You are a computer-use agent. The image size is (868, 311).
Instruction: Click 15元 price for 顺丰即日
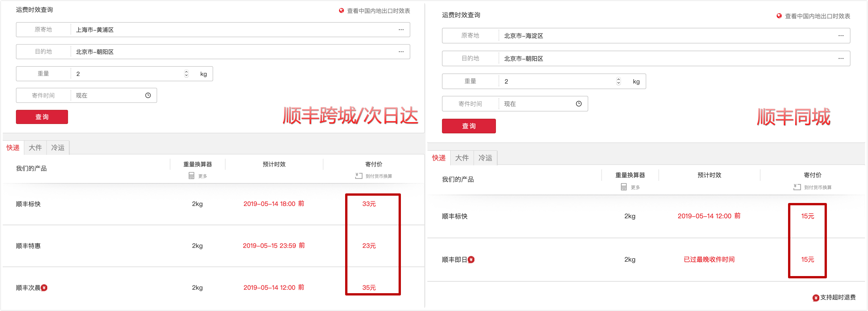click(x=807, y=260)
